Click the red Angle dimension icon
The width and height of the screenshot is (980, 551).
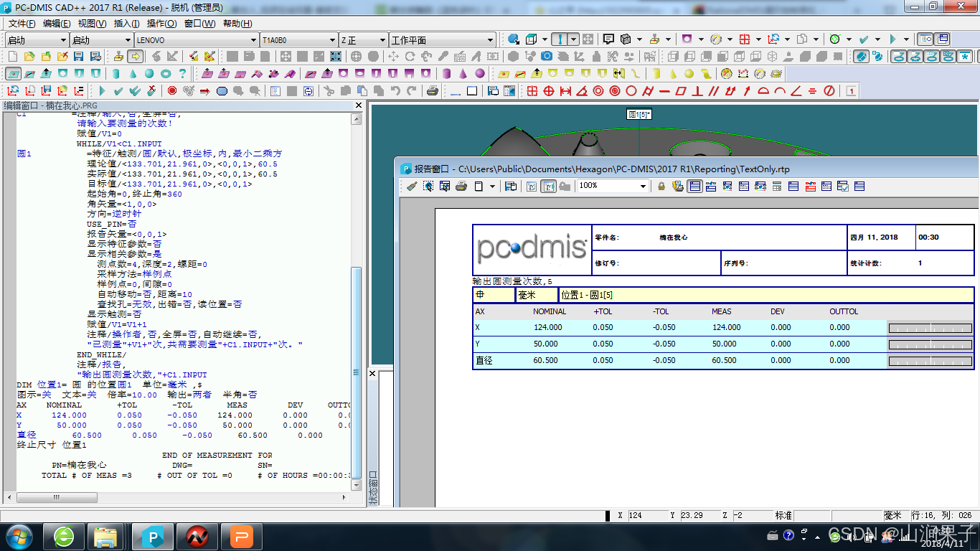point(582,91)
